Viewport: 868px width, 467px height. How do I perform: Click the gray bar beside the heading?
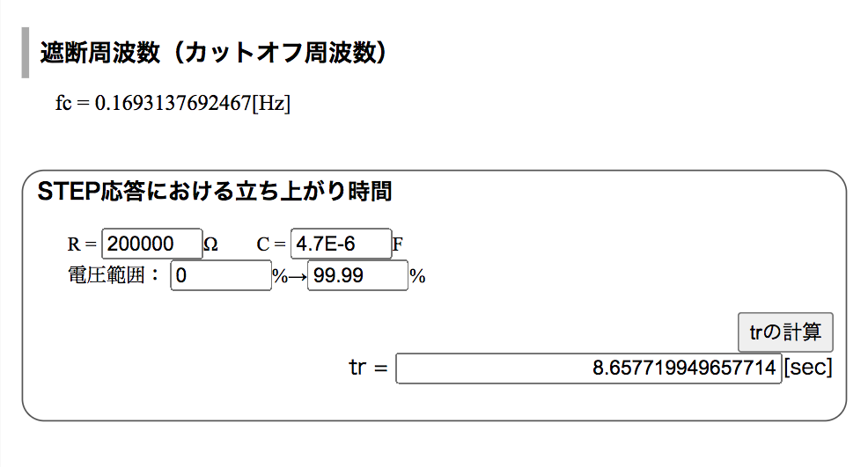25,53
